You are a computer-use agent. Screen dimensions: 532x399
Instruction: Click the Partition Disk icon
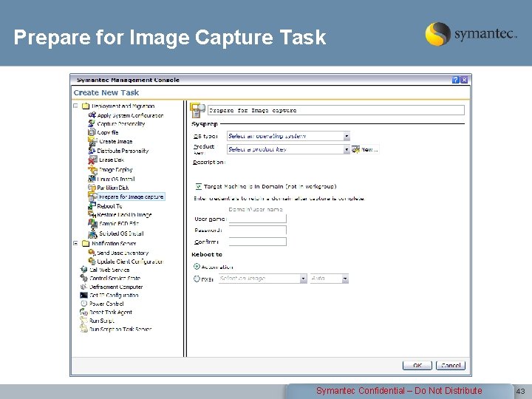[92, 187]
